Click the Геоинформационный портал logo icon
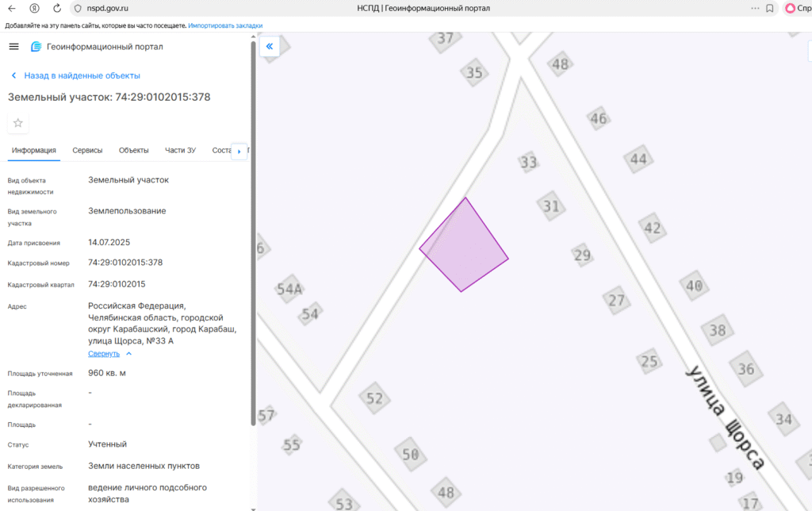The width and height of the screenshot is (812, 511). [x=36, y=47]
